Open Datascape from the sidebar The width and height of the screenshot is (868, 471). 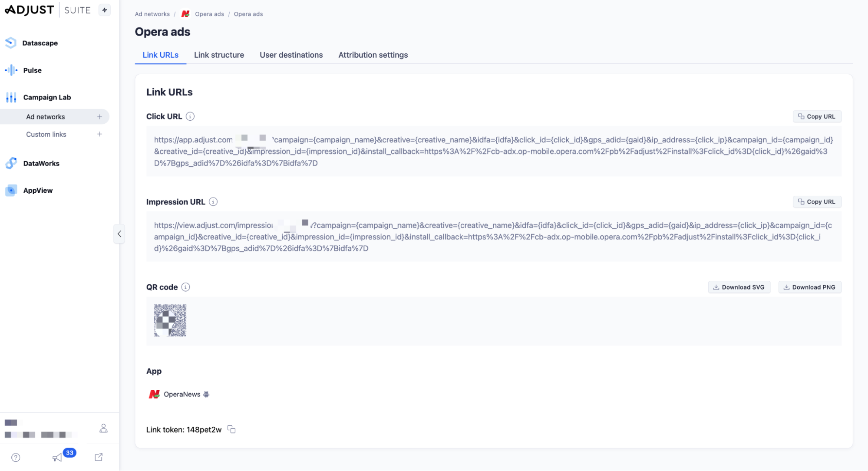point(40,43)
